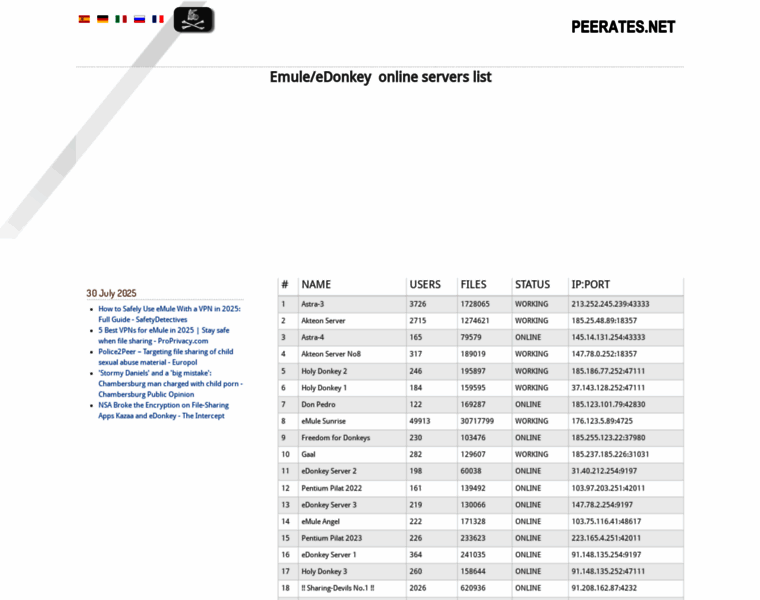Click the eMule Sunrise files count 30717799
This screenshot has height=600, width=760.
coord(477,421)
